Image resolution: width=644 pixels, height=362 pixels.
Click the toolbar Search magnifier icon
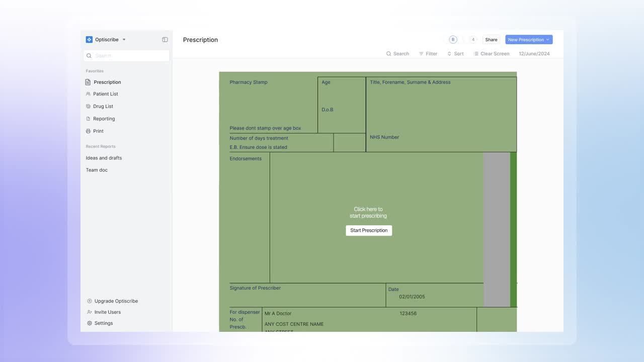click(388, 54)
